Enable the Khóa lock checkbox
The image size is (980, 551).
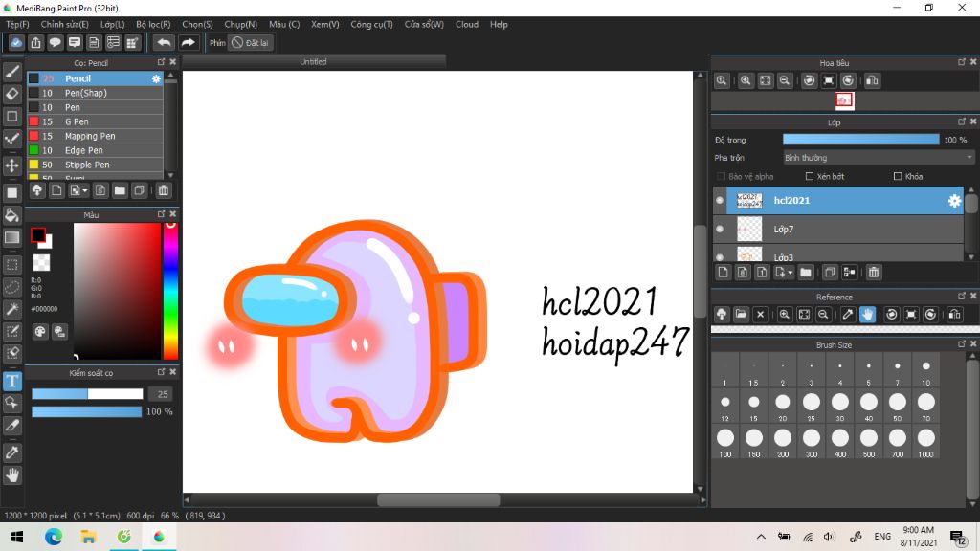(x=898, y=177)
